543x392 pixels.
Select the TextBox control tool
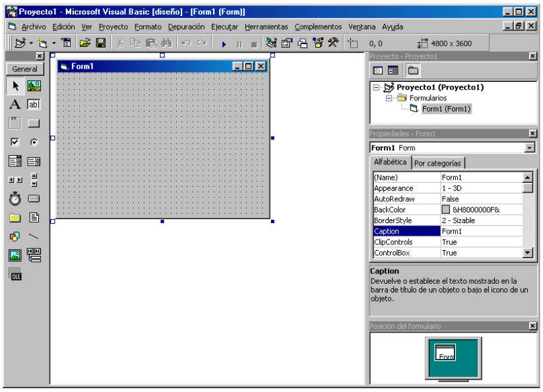pyautogui.click(x=34, y=104)
